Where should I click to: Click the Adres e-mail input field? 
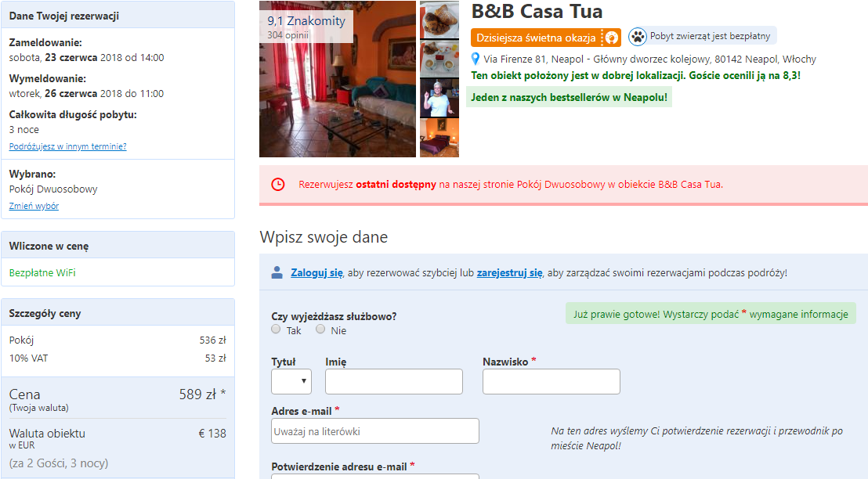click(374, 431)
